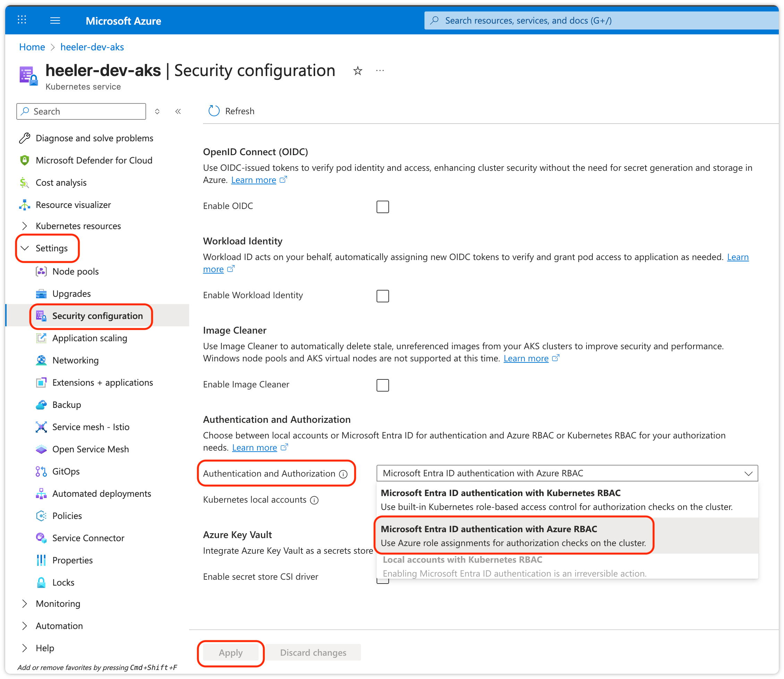Screen dimensions: 784x679
Task: Click the favorite star icon
Action: click(357, 71)
